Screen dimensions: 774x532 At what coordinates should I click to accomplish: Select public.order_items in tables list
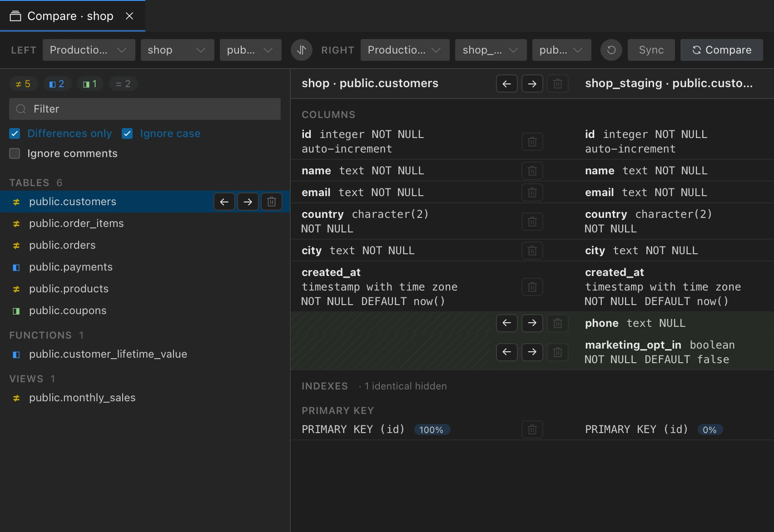coord(145,223)
